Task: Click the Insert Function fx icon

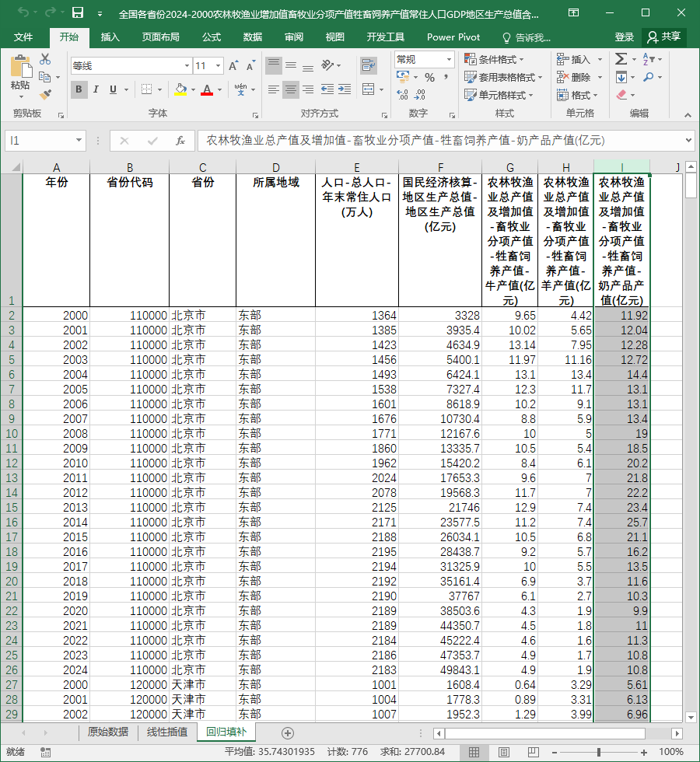Action: tap(180, 141)
